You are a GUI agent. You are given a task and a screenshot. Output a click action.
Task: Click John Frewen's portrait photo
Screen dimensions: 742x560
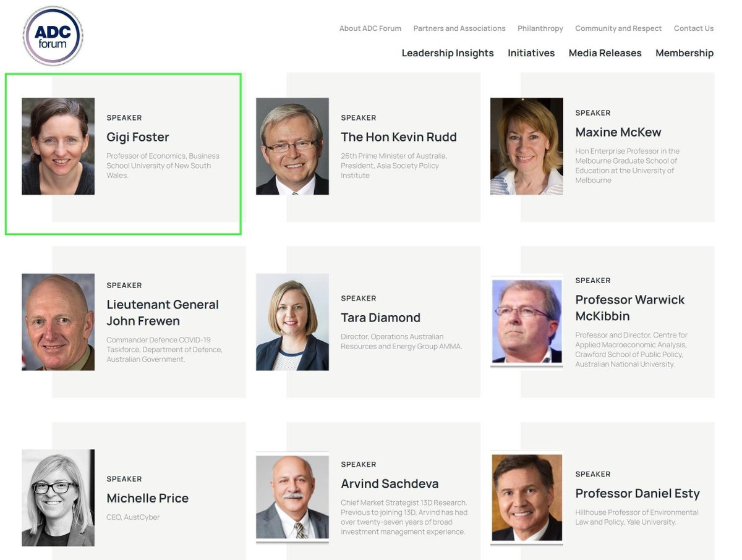(x=58, y=322)
